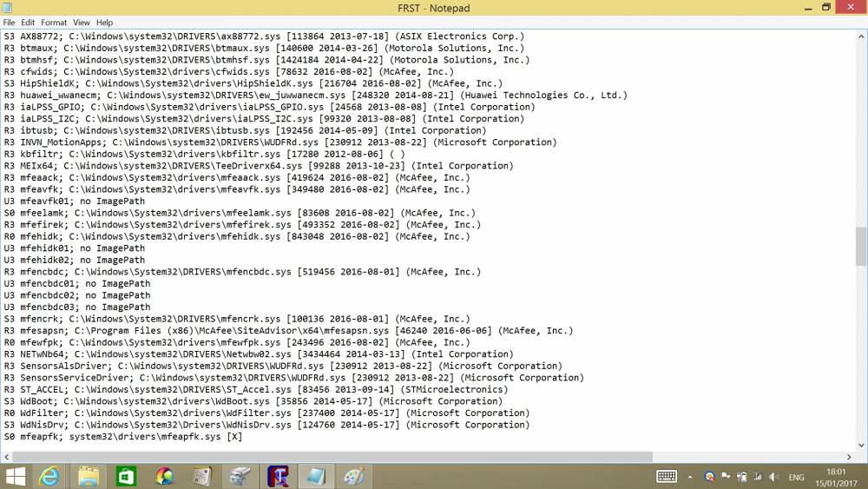
Task: Open the File menu
Action: click(x=9, y=23)
